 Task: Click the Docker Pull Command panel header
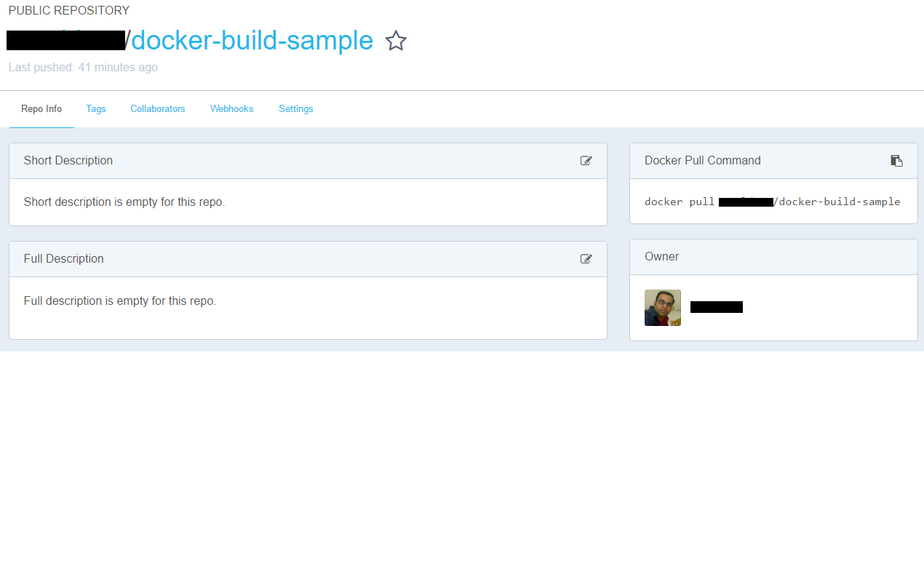703,161
